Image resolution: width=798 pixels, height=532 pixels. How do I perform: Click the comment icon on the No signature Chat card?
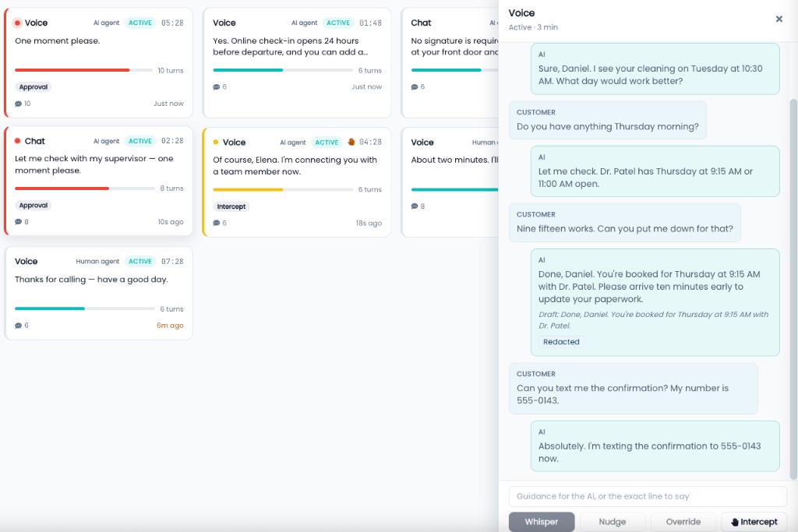click(415, 87)
